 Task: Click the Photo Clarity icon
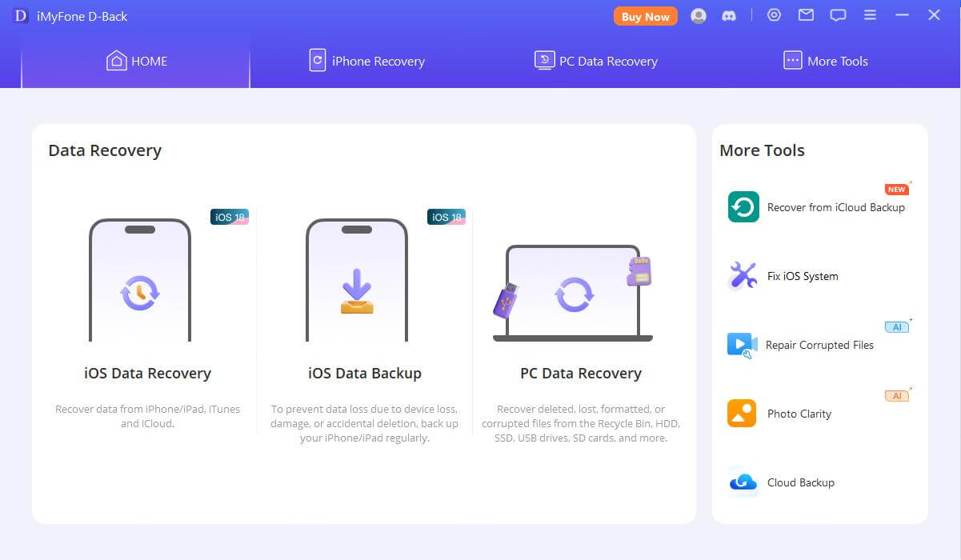point(742,414)
